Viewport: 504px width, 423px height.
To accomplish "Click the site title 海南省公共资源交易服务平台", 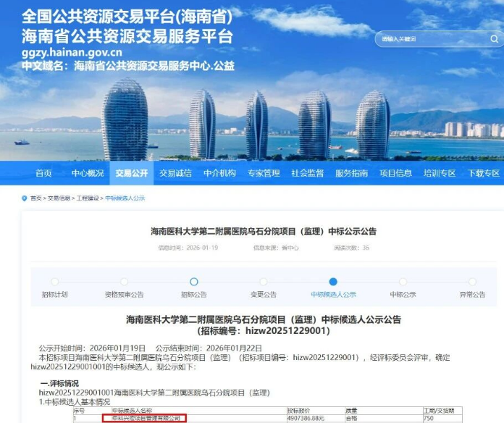I will pyautogui.click(x=127, y=36).
